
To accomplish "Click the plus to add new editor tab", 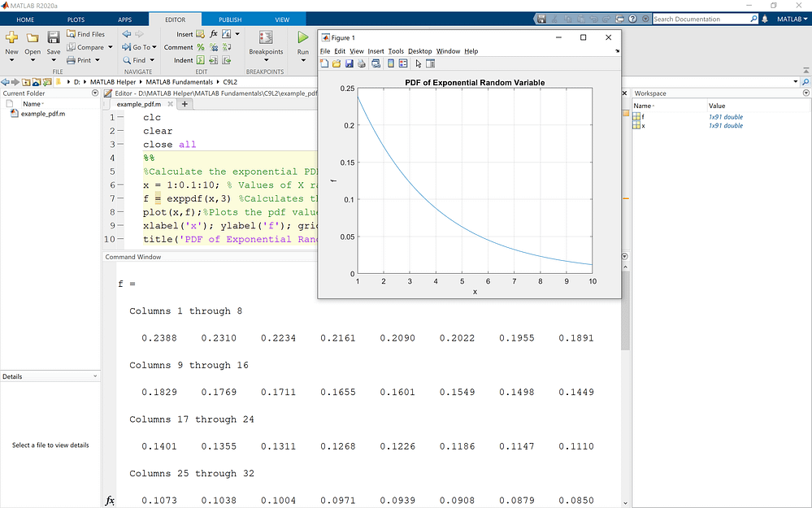I will pos(185,104).
